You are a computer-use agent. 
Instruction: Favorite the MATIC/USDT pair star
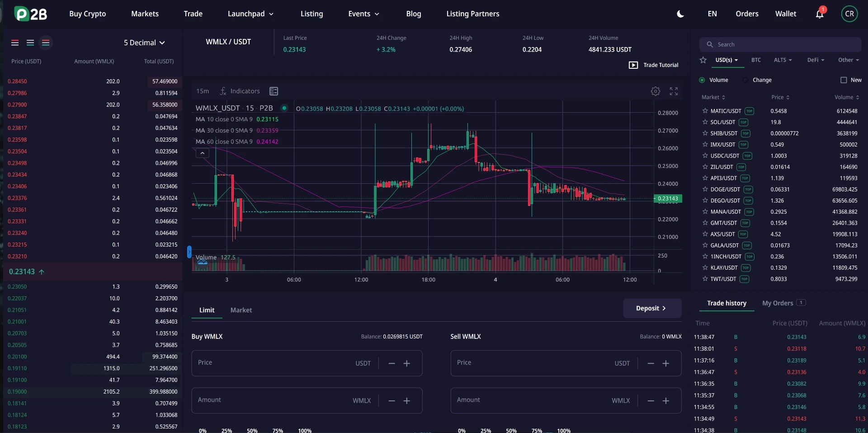point(705,111)
